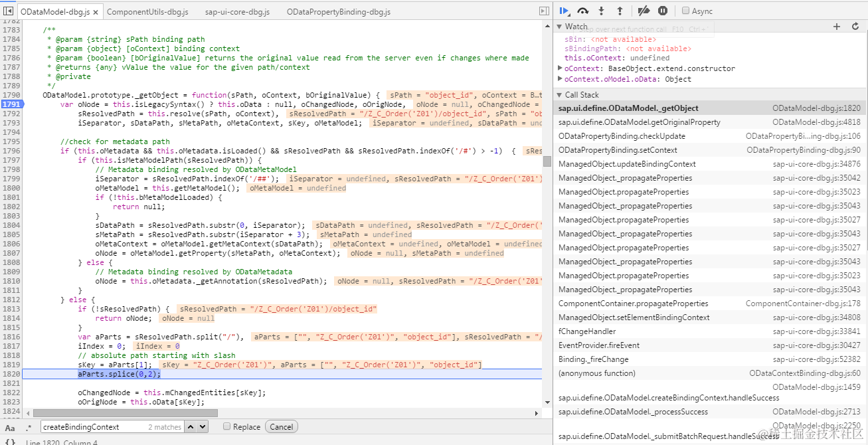This screenshot has width=868, height=445.
Task: Select the ManagedObject.updateBindingContext call frame
Action: click(x=710, y=164)
